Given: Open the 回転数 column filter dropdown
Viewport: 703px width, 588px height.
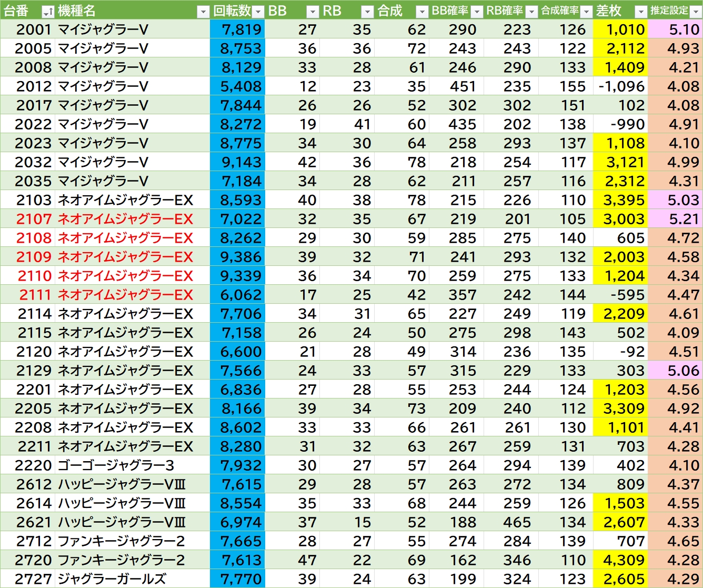Looking at the screenshot, I should pyautogui.click(x=258, y=12).
